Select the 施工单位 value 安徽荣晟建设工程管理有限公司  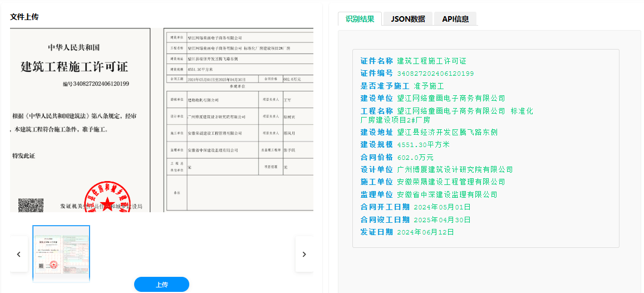[x=451, y=182]
